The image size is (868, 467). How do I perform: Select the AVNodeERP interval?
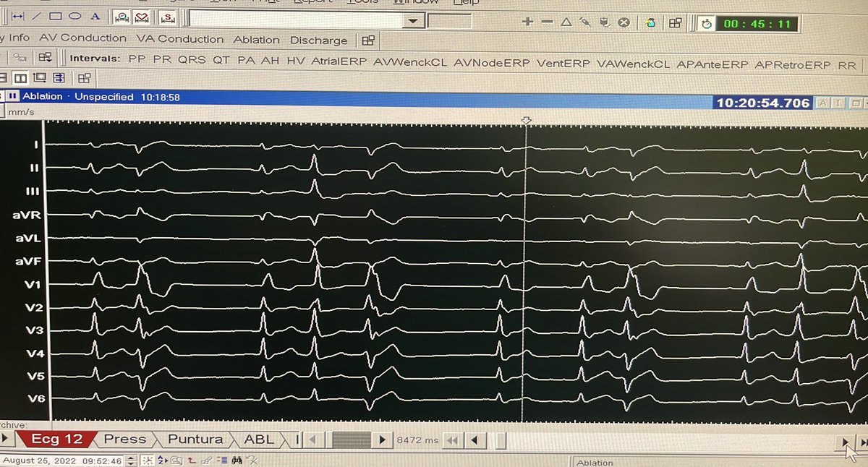(492, 63)
